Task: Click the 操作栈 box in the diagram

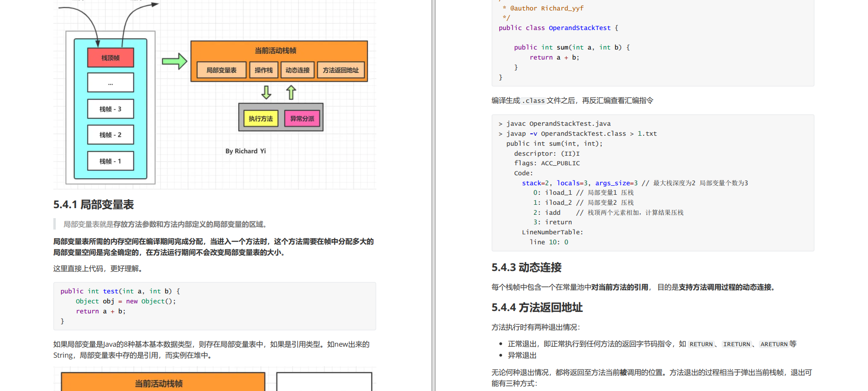Action: 263,70
